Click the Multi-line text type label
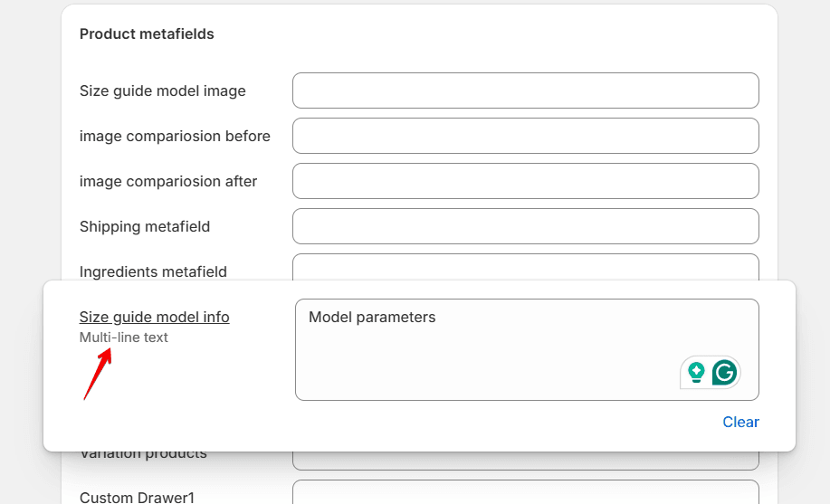The image size is (830, 504). [124, 338]
